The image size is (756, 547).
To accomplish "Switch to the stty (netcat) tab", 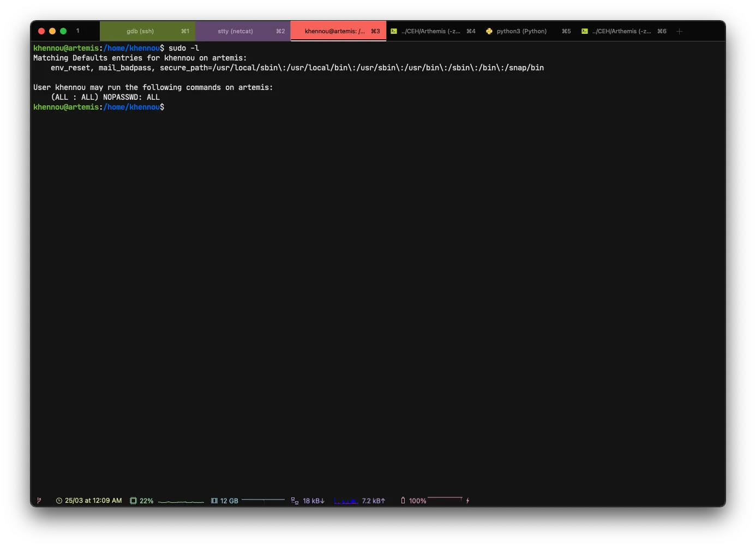I will 236,32.
